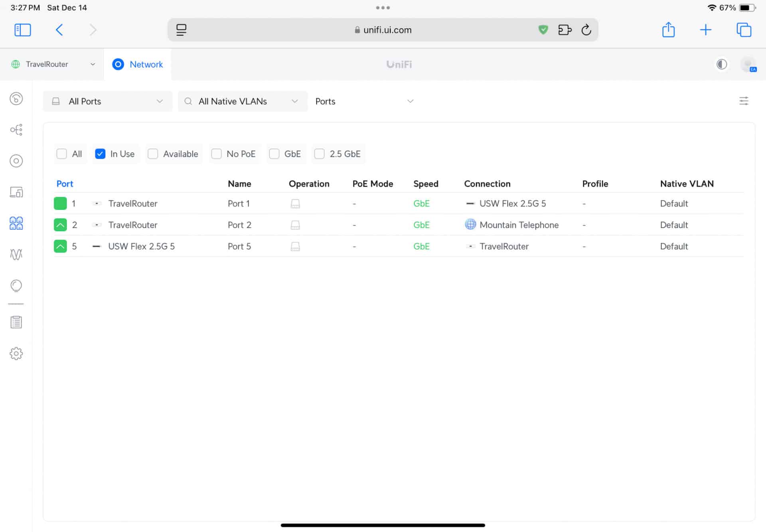The width and height of the screenshot is (766, 532).
Task: Uncheck the In Use filter checkbox
Action: [x=100, y=154]
